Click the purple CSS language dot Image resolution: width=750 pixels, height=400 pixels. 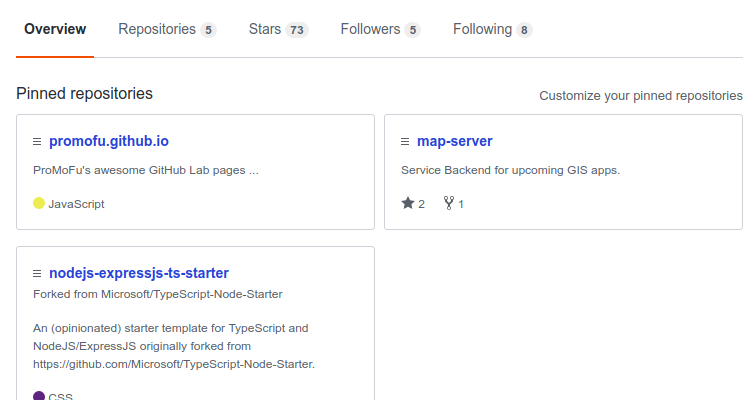click(39, 396)
